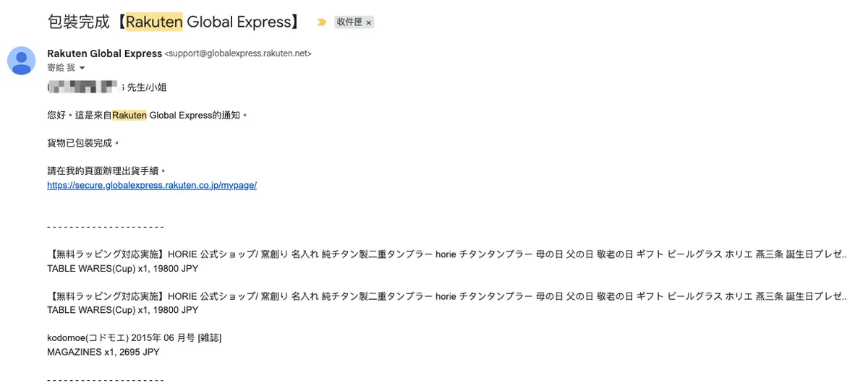Click highlighted Rakuten word in greeting line
868x388 pixels.
[x=129, y=115]
